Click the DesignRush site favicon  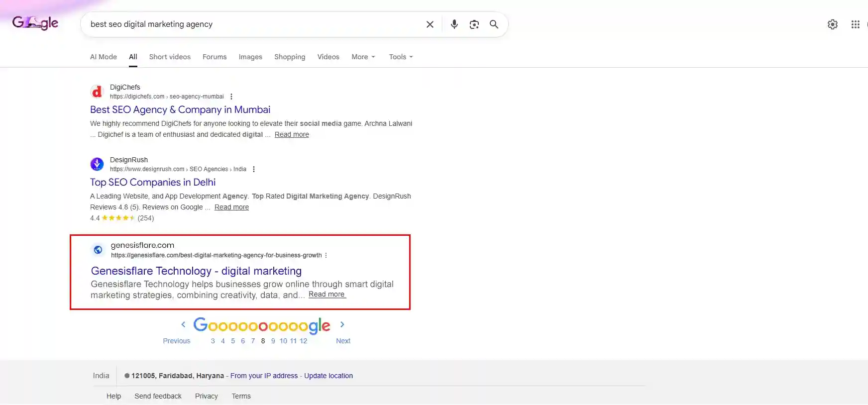[x=97, y=164]
